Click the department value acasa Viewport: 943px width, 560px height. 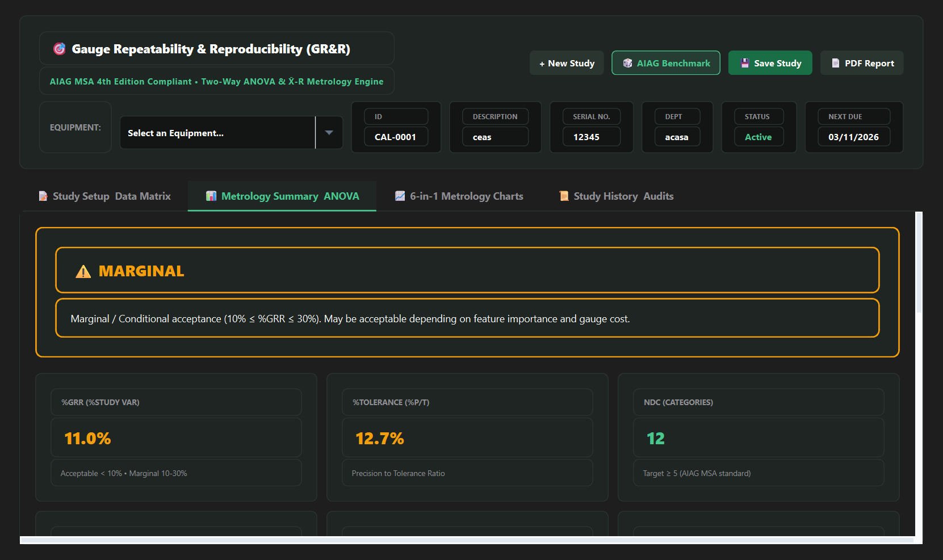pos(677,137)
